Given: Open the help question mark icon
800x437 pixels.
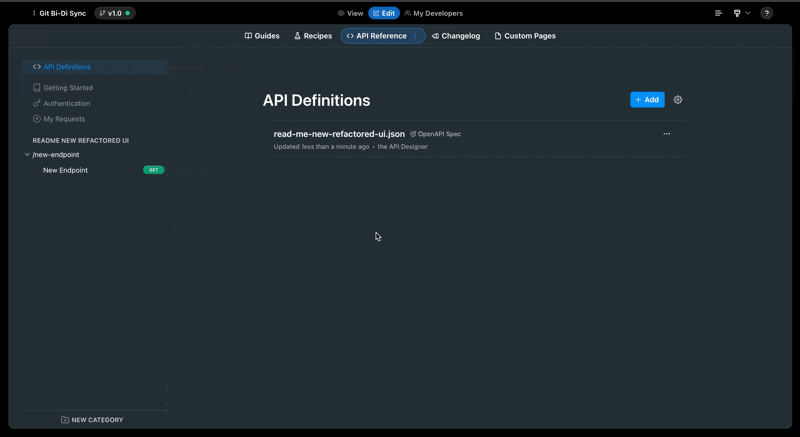Looking at the screenshot, I should click(x=766, y=13).
